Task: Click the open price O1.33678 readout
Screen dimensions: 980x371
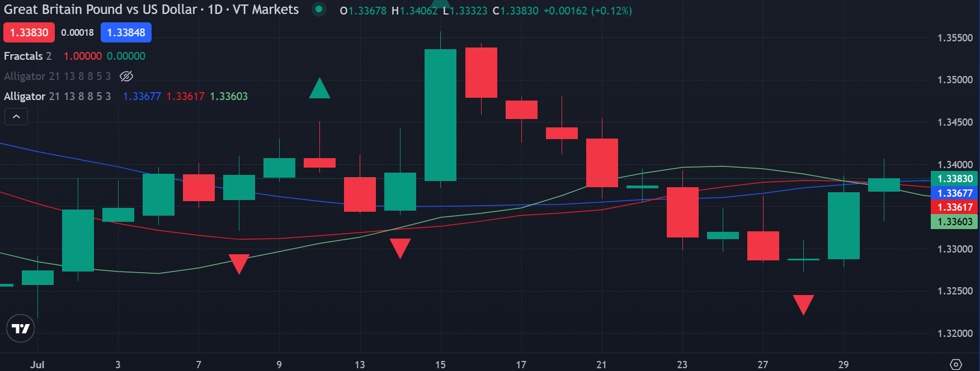Action: point(363,11)
